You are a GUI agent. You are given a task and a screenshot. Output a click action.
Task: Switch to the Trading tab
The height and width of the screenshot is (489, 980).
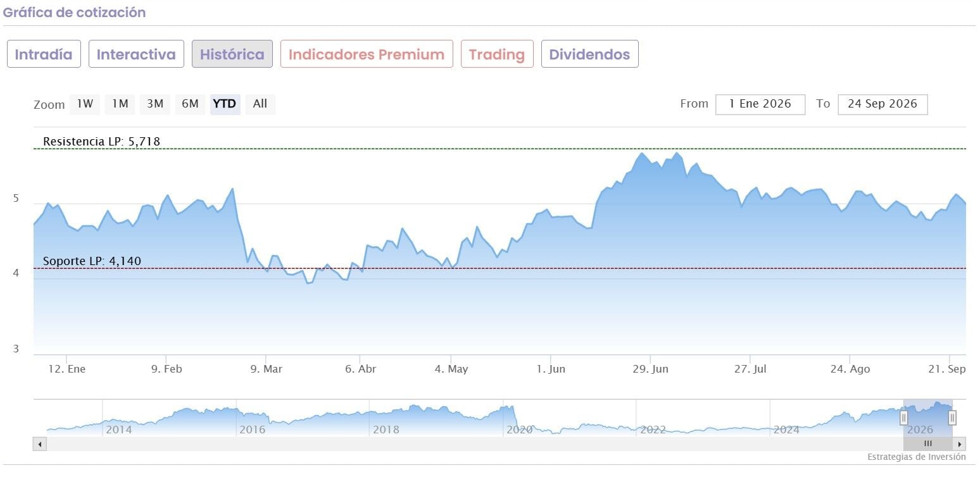click(497, 54)
